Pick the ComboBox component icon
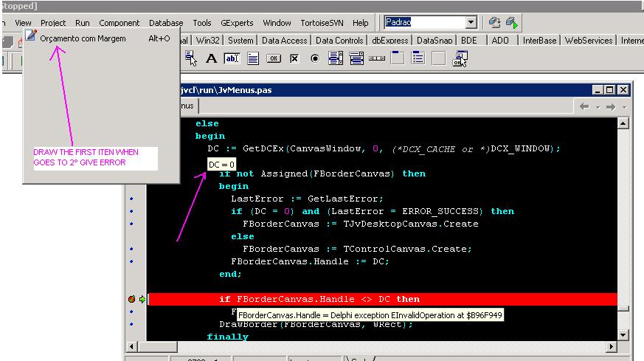This screenshot has width=644, height=361. 356,59
